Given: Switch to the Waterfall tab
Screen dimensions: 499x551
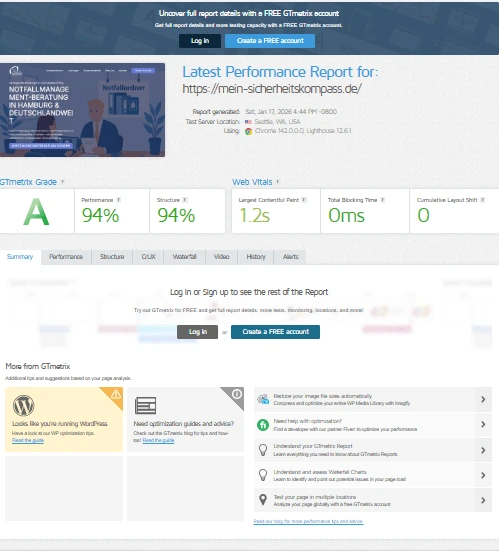Looking at the screenshot, I should [184, 257].
